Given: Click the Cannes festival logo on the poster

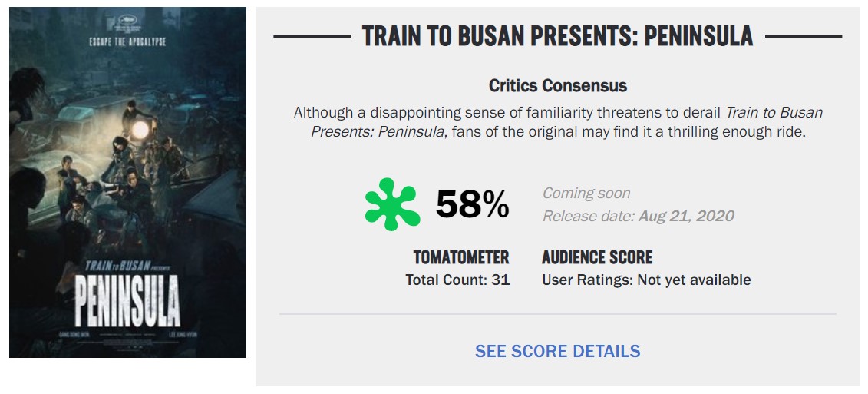Looking at the screenshot, I should [x=127, y=23].
